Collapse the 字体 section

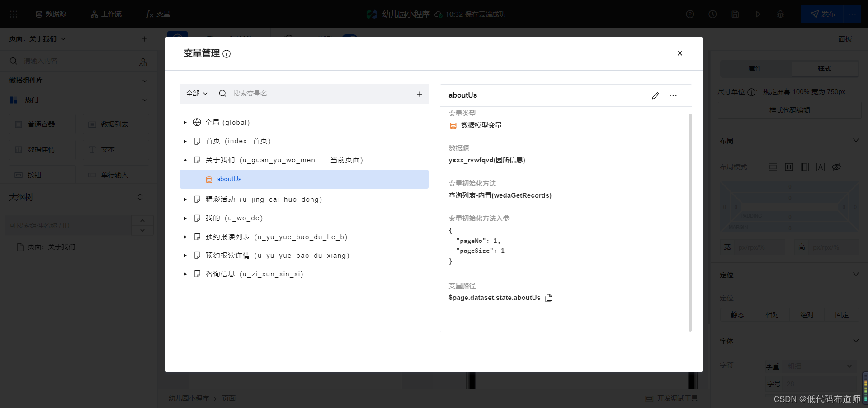pyautogui.click(x=856, y=341)
